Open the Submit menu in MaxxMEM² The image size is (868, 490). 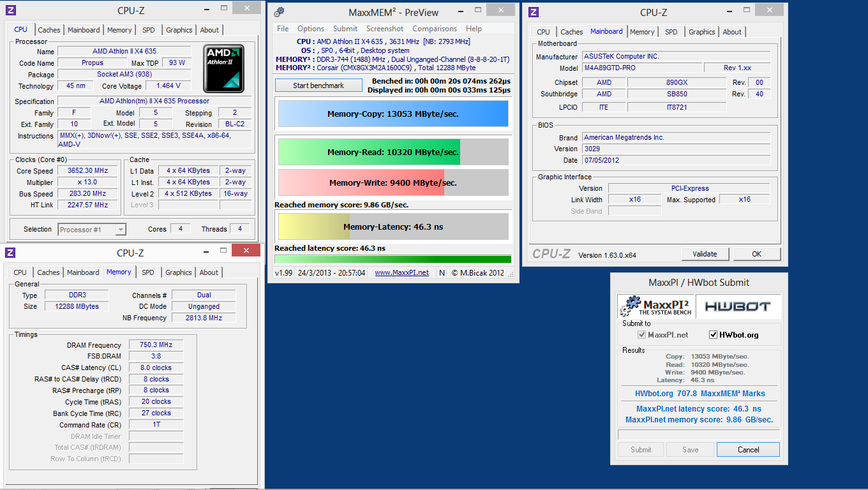(x=345, y=29)
